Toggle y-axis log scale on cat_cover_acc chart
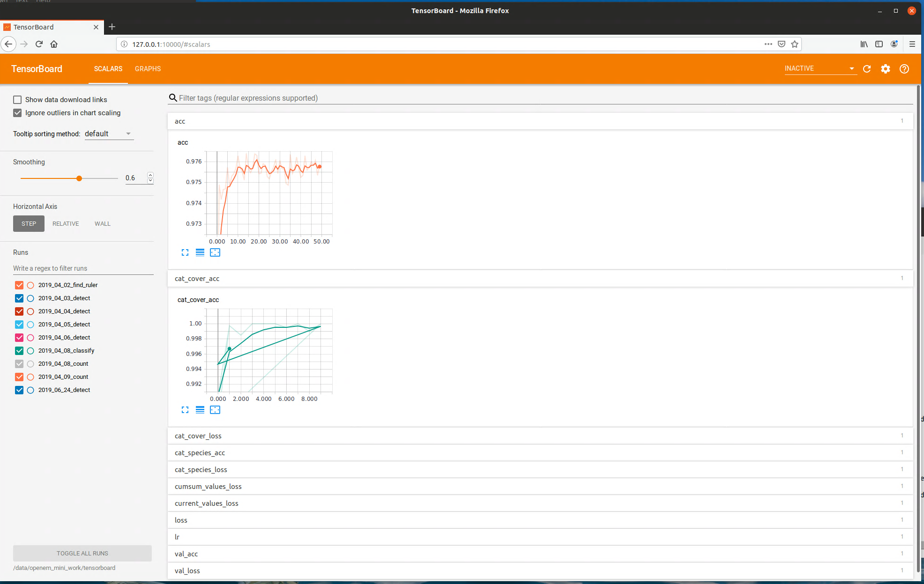Screen dimensions: 924x584 tap(200, 410)
